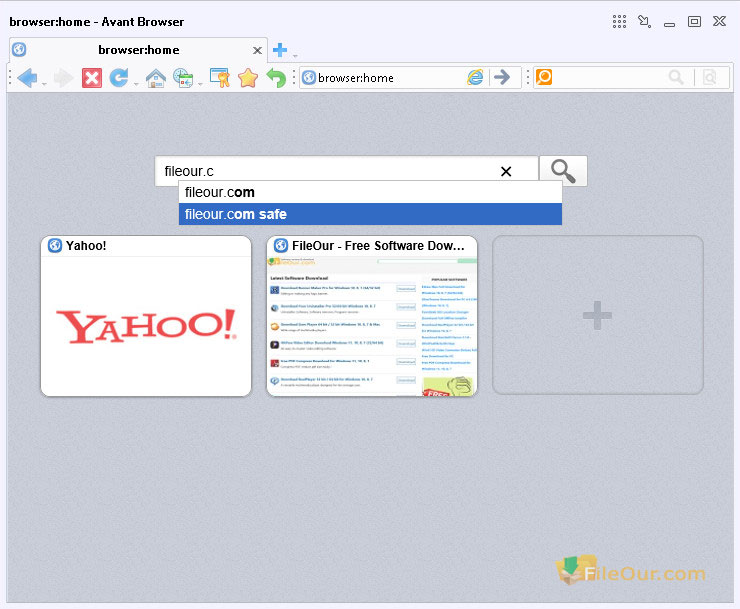
Task: Open the Yahoo! speed dial thumbnail
Action: (x=146, y=325)
